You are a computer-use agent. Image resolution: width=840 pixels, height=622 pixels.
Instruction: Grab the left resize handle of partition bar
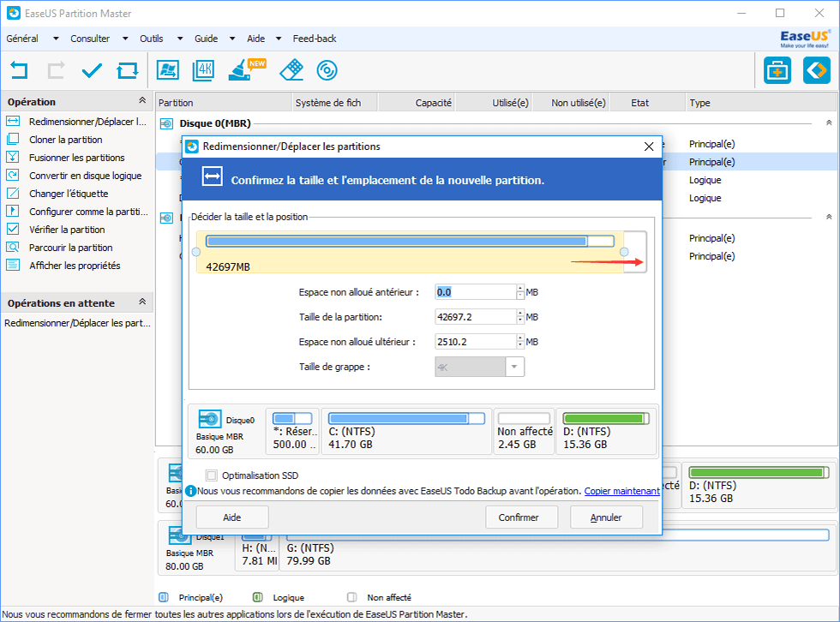[x=196, y=252]
